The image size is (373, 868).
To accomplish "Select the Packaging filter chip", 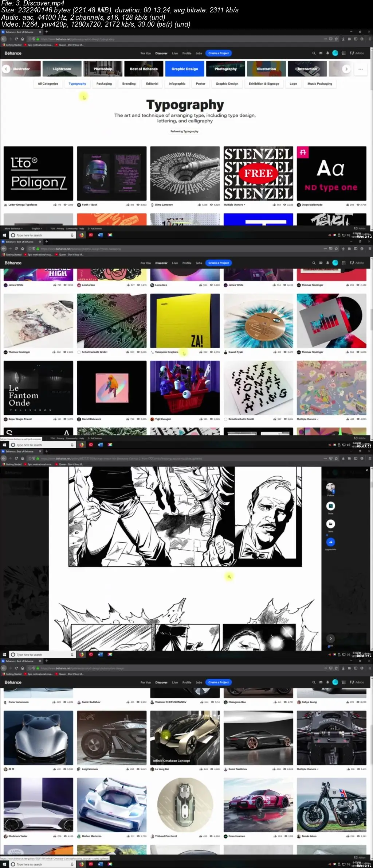I will [x=104, y=84].
